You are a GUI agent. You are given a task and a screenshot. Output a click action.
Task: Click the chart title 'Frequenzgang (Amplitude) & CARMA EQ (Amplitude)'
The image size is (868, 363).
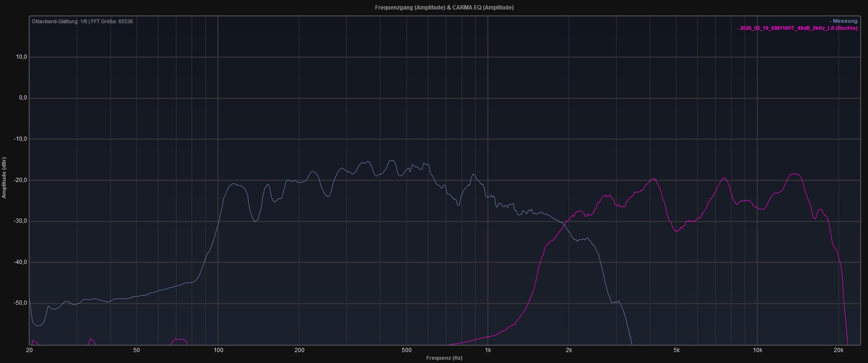[444, 8]
